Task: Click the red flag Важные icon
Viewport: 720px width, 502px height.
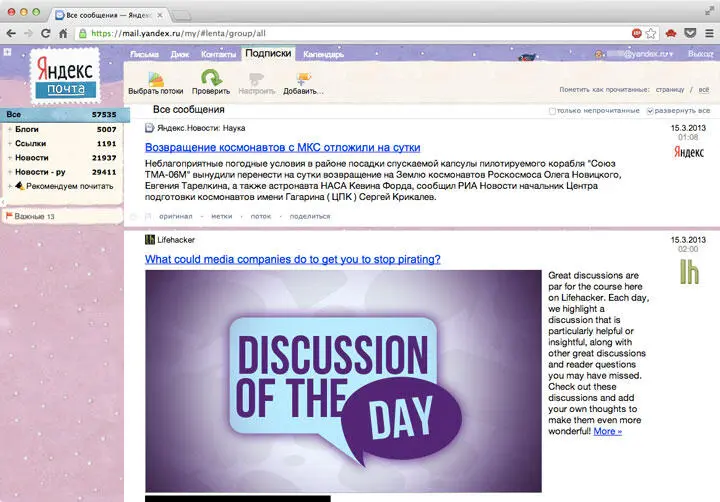Action: point(9,215)
